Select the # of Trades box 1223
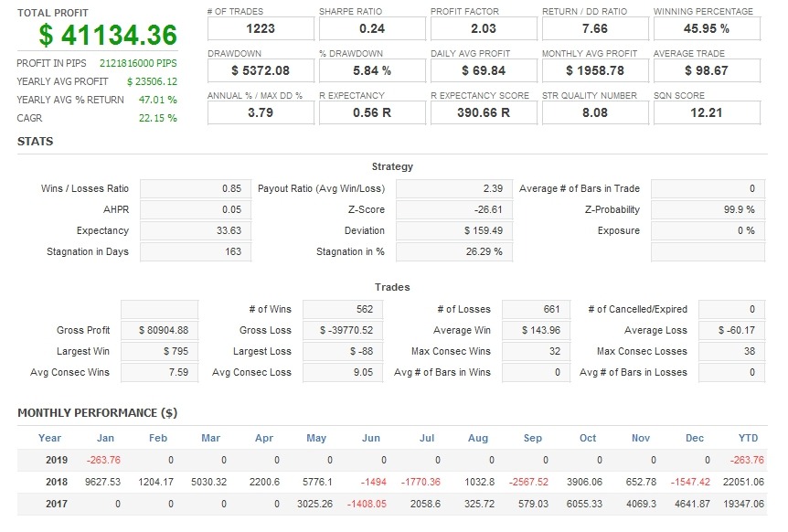This screenshot has height=532, width=788. click(261, 28)
